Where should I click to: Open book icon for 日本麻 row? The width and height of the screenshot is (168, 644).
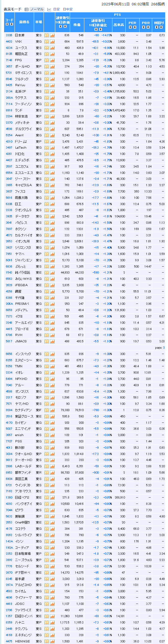coord(47,35)
